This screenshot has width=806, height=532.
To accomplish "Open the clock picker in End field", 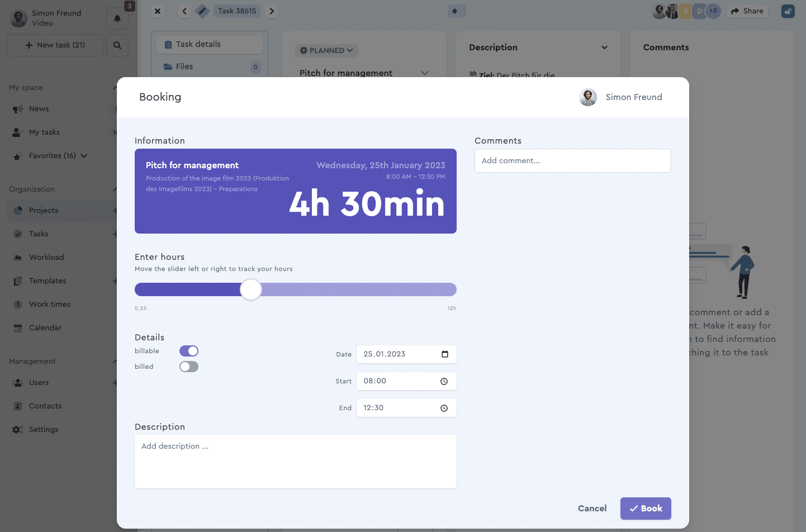I will point(444,408).
